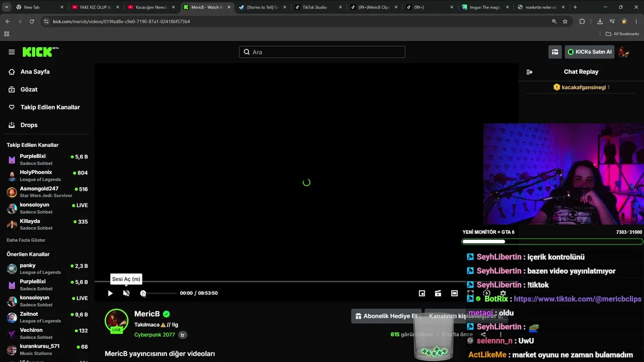This screenshot has width=644, height=362.
Task: Open the user profile avatar menu
Action: [624, 52]
